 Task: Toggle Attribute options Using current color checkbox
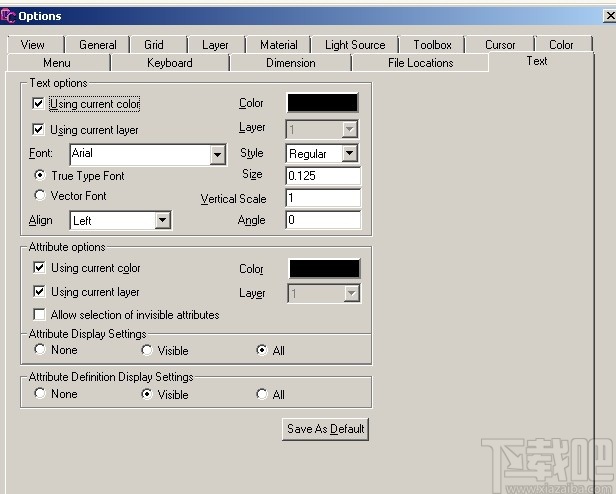(x=39, y=268)
